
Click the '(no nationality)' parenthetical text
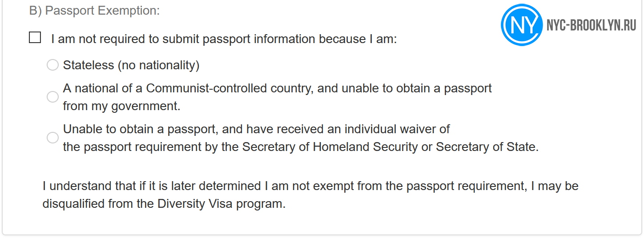coord(158,65)
